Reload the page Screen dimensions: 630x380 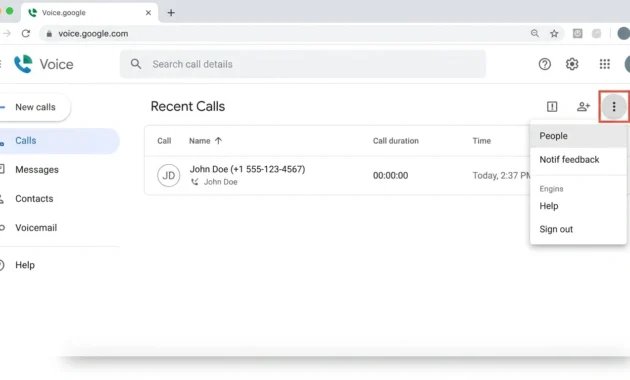pyautogui.click(x=26, y=34)
